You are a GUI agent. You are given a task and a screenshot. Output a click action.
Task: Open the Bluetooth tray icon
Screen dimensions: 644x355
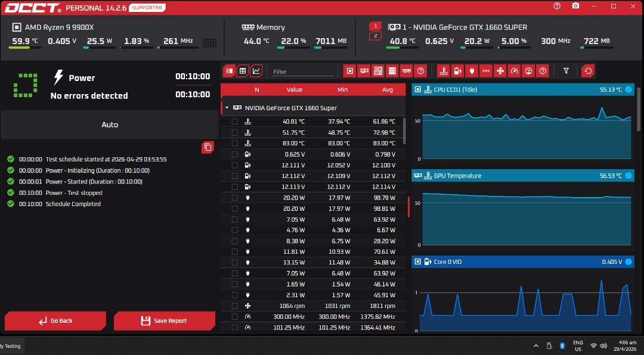[x=562, y=345]
